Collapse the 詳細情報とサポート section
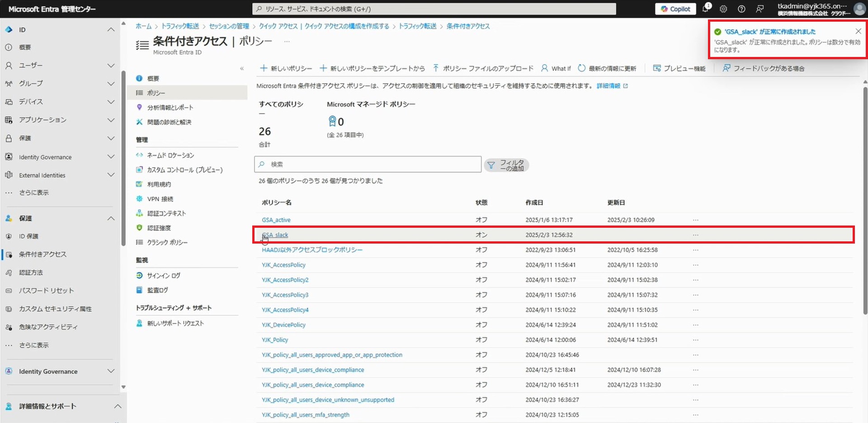 point(118,406)
